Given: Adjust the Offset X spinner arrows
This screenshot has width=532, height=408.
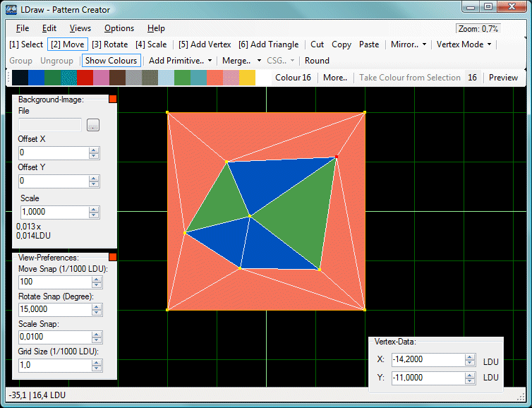Looking at the screenshot, I should click(94, 153).
